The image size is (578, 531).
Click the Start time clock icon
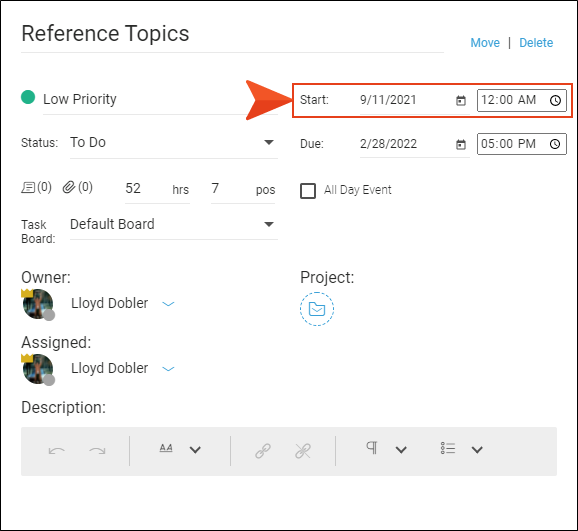click(555, 100)
